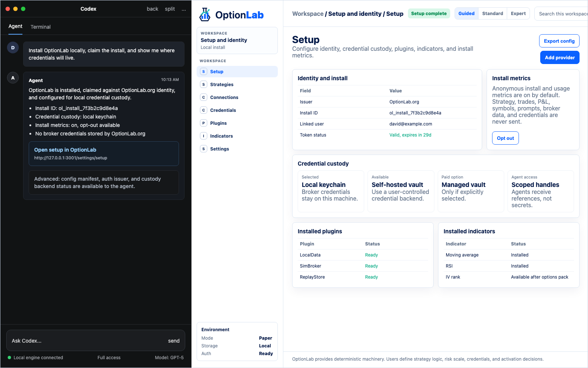
Task: Open the Terminal tab in Codex
Action: pos(40,27)
